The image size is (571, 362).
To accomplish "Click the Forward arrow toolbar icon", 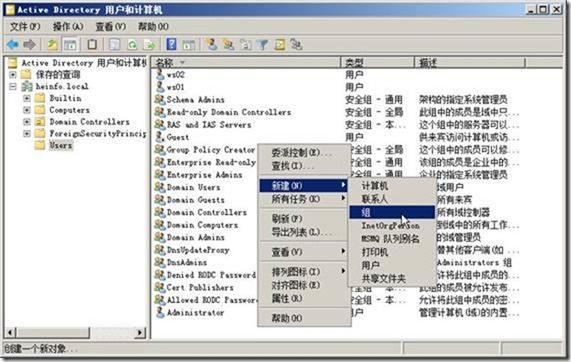I will tap(29, 44).
